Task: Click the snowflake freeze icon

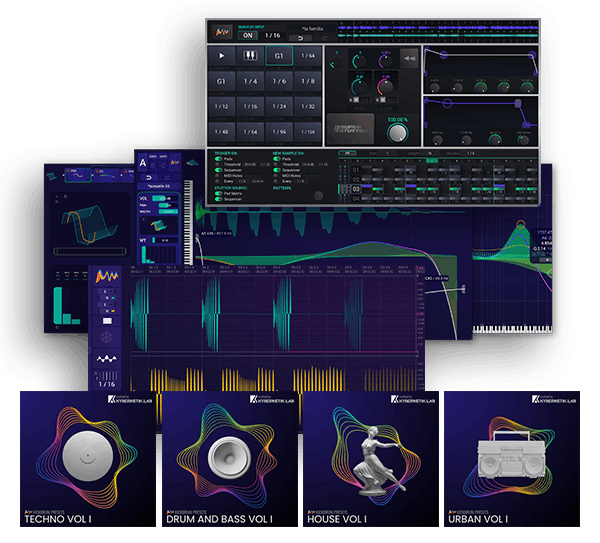Action: point(106,337)
